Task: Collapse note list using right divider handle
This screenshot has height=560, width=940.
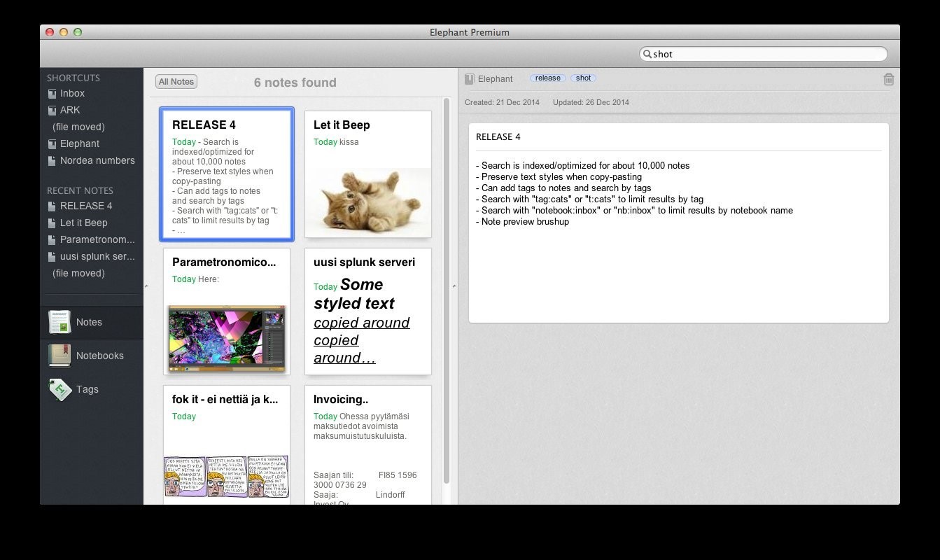Action: pyautogui.click(x=454, y=286)
